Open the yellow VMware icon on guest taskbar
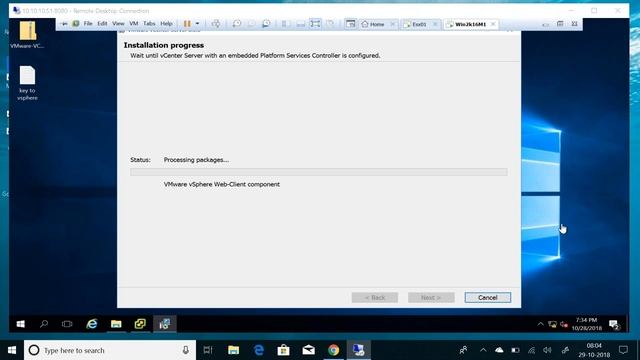The image size is (640, 360). click(x=140, y=324)
